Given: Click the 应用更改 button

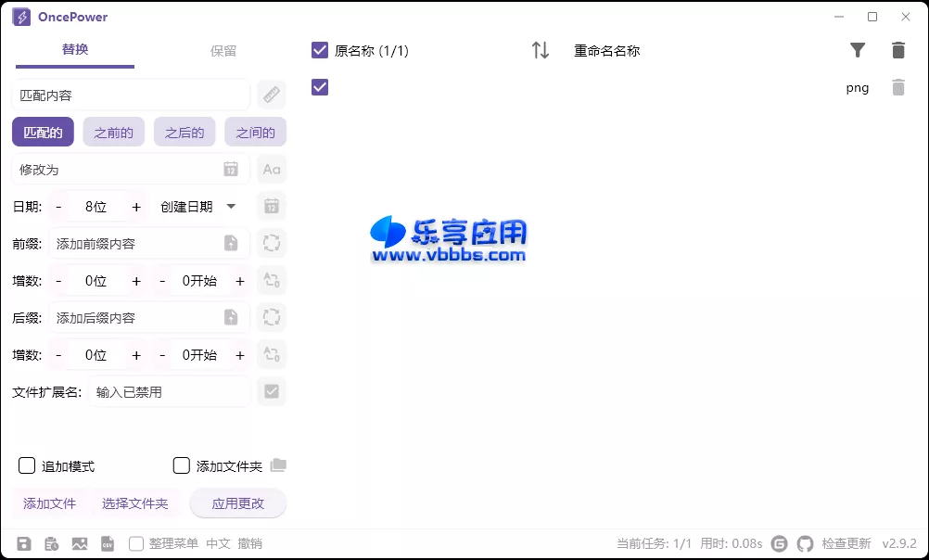Looking at the screenshot, I should pyautogui.click(x=239, y=503).
